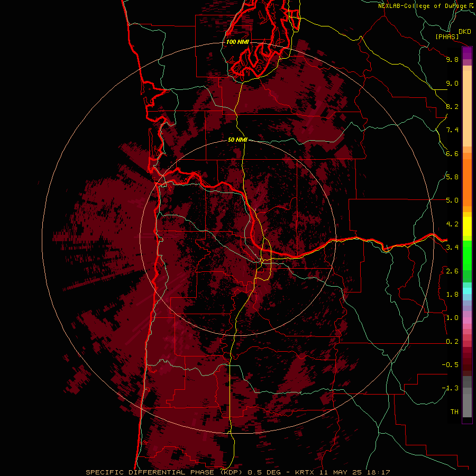Click the bright green segment of the color bar
Screen dimensions: 476x476
(467, 255)
